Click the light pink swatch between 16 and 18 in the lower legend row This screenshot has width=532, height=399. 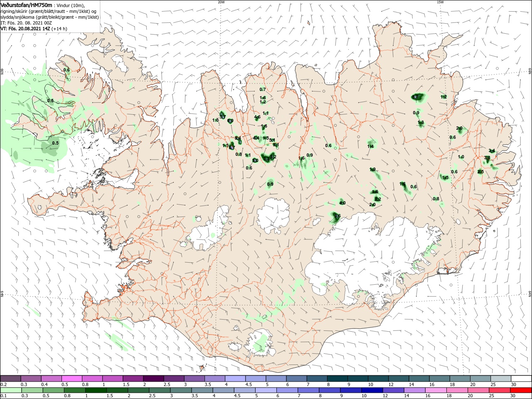point(436,390)
